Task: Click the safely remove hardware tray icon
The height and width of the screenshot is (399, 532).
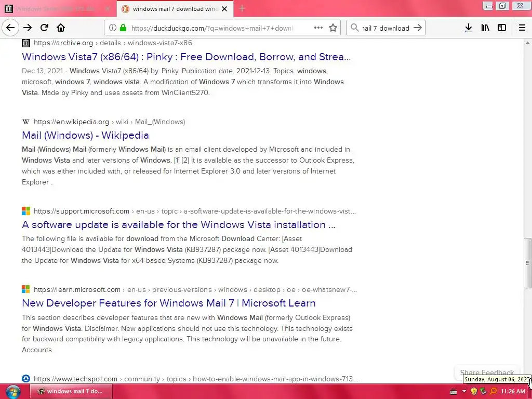Action: point(483,391)
